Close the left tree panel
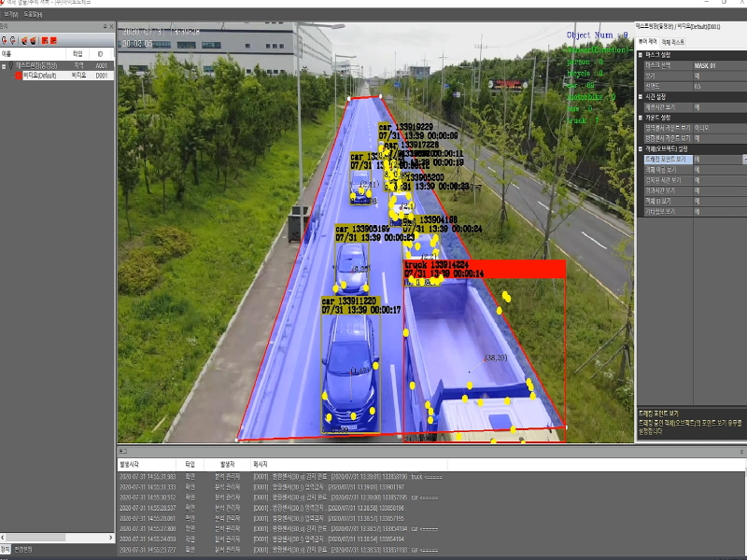 coord(111,27)
